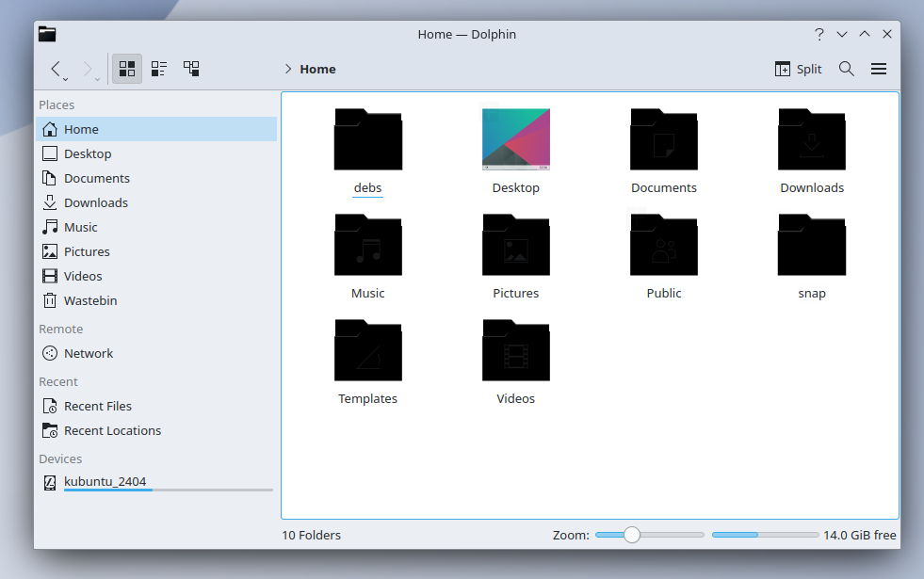This screenshot has width=924, height=579.
Task: Switch to Icons view mode
Action: pos(127,69)
